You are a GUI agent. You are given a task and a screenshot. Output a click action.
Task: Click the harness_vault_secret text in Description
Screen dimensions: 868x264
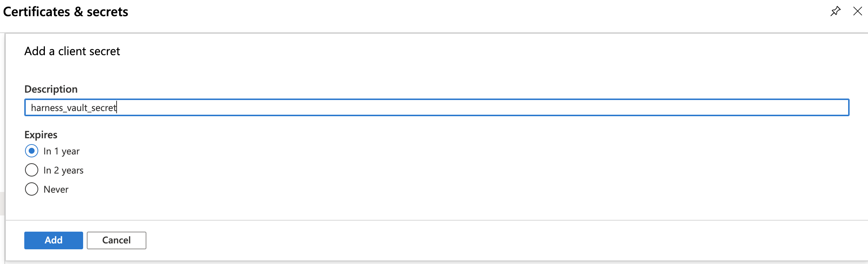(74, 108)
